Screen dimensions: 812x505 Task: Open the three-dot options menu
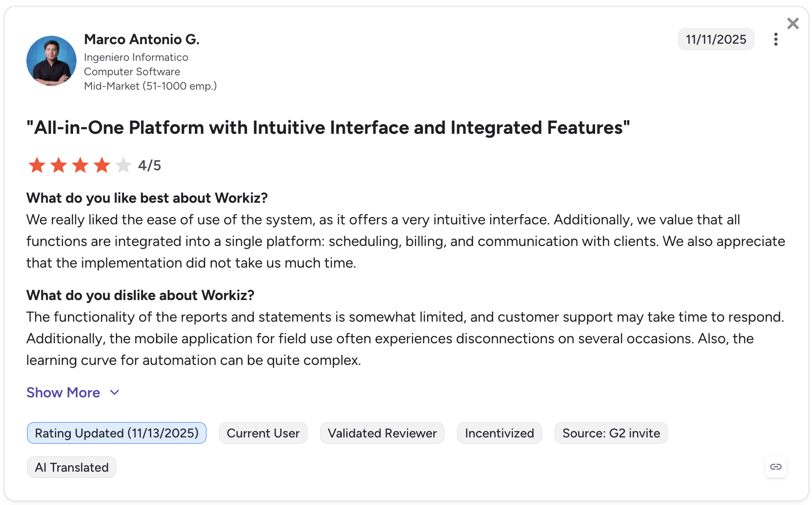coord(775,39)
